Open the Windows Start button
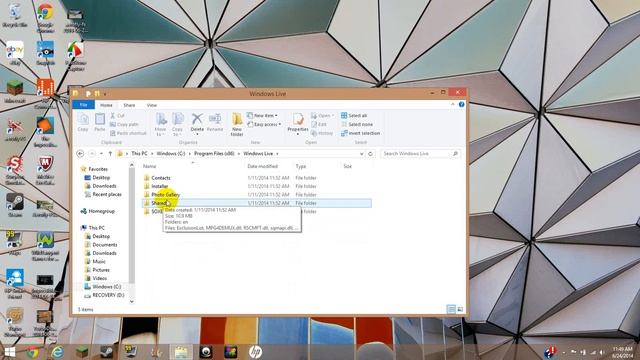 click(x=10, y=352)
